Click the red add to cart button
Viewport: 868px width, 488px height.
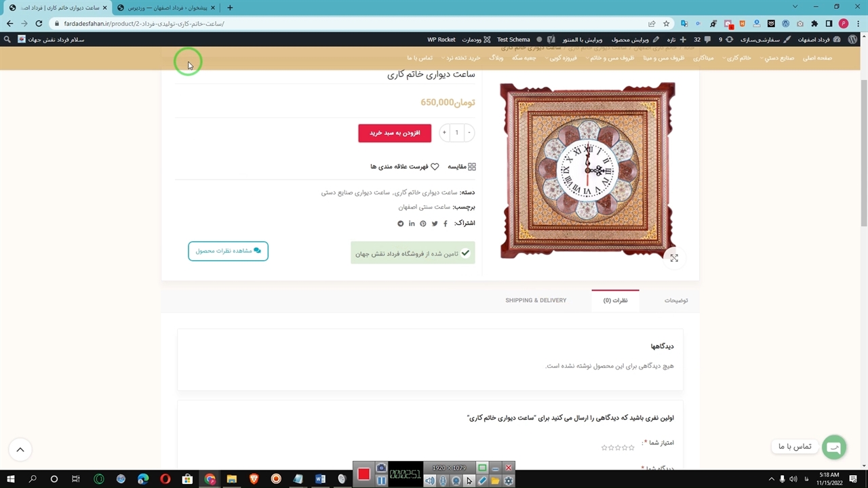395,133
